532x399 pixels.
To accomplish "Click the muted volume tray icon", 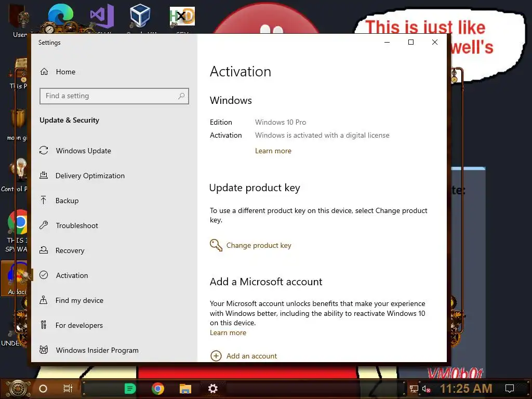I will pyautogui.click(x=426, y=389).
